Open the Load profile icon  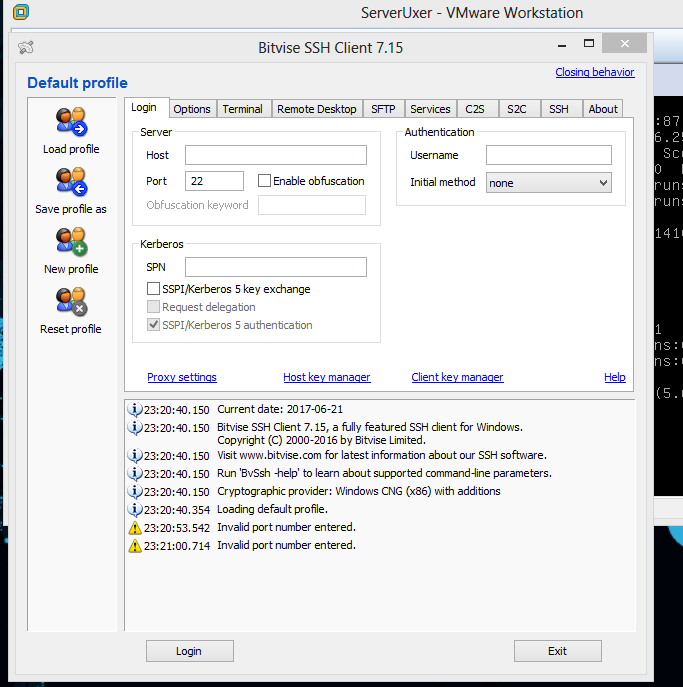(x=71, y=121)
